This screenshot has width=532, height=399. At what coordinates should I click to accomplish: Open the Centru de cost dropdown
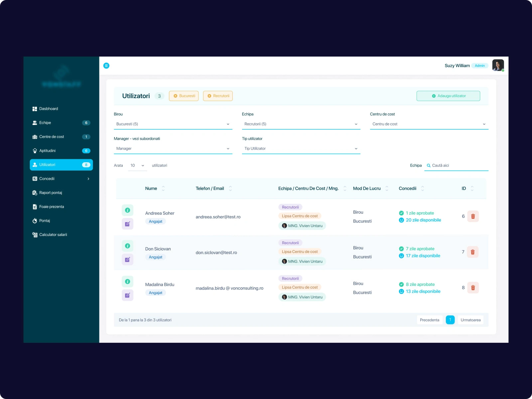tap(429, 124)
